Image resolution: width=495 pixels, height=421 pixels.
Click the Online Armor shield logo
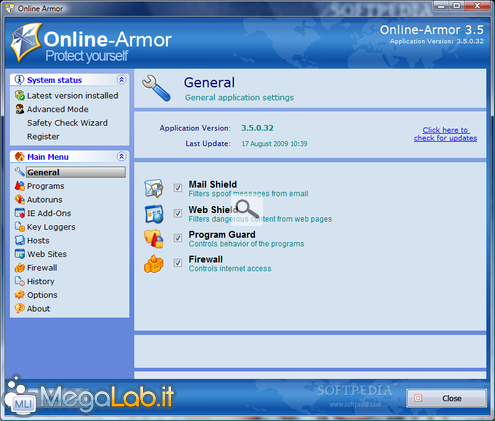[x=25, y=42]
